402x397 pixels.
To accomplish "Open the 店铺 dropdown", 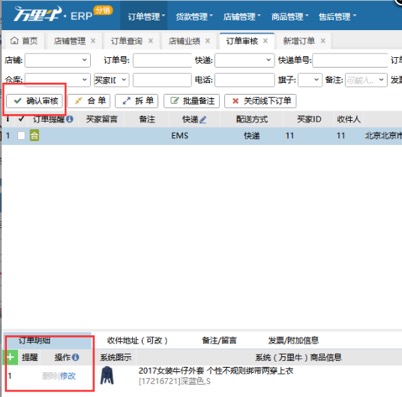I will (58, 60).
